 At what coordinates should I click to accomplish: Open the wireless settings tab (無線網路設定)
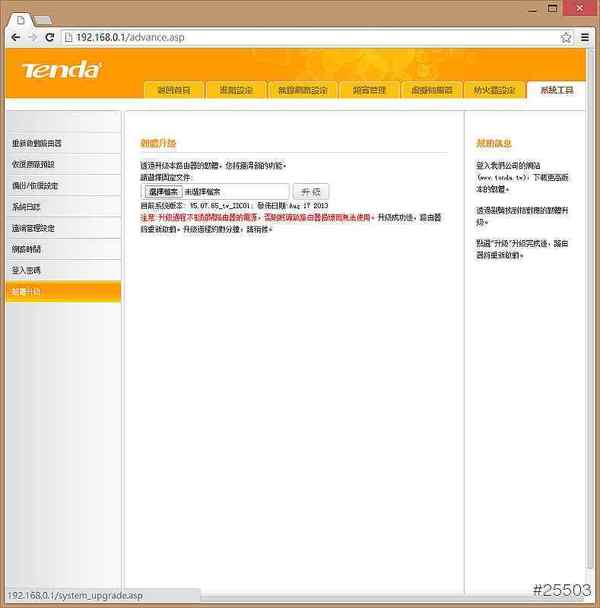[303, 90]
